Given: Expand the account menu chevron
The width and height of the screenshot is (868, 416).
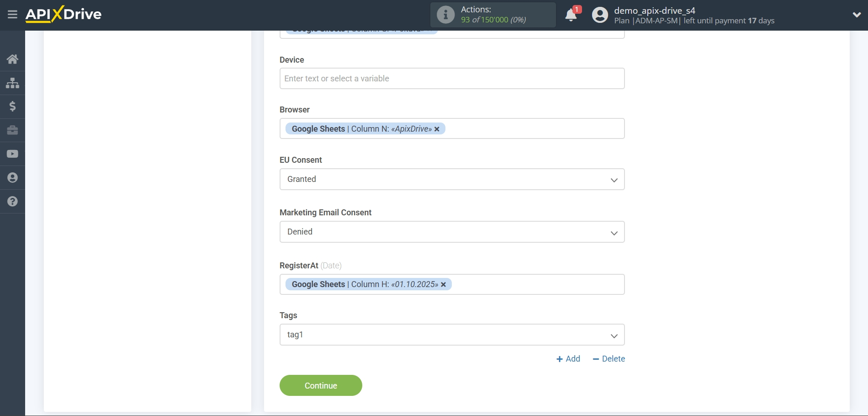Looking at the screenshot, I should coord(857,15).
